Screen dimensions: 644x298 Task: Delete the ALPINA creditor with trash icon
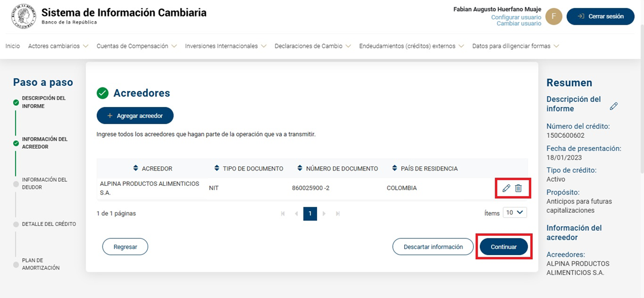click(518, 188)
